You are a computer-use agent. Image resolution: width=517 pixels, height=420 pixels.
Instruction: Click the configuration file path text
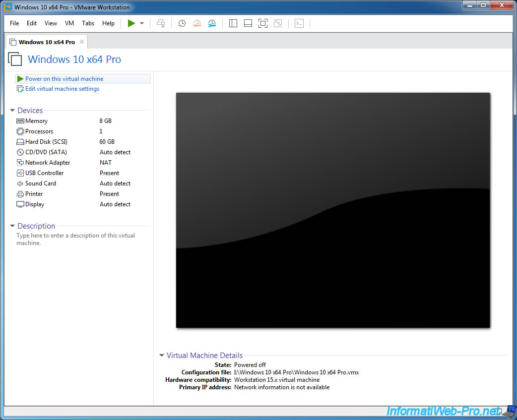tap(296, 372)
